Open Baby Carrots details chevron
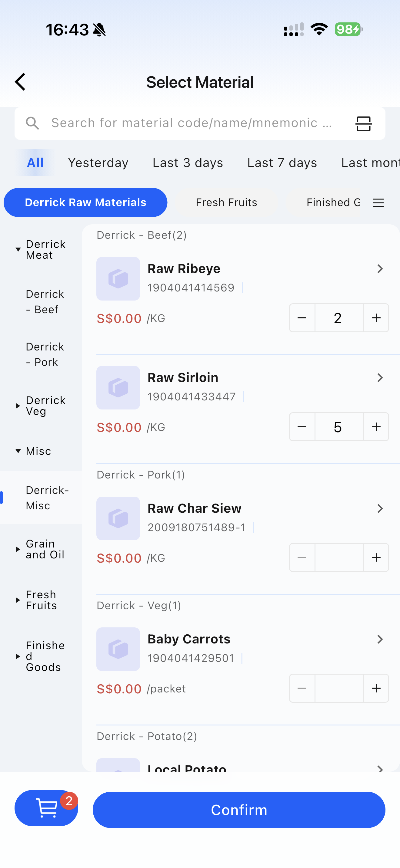Image resolution: width=400 pixels, height=868 pixels. [x=380, y=639]
